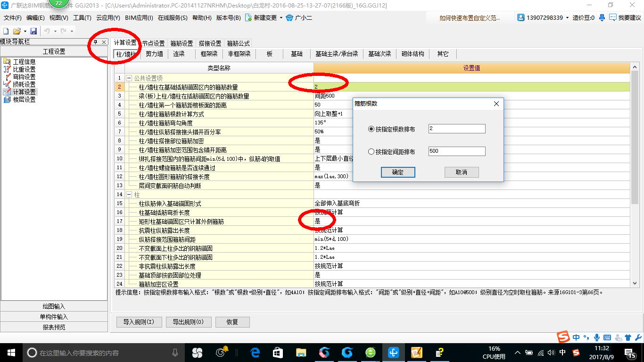Select 损耗设置 in navigation list
The image size is (644, 362).
(24, 84)
